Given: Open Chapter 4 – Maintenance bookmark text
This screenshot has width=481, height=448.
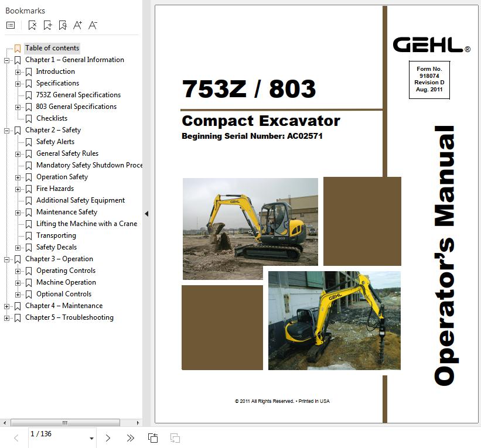Looking at the screenshot, I should (64, 306).
